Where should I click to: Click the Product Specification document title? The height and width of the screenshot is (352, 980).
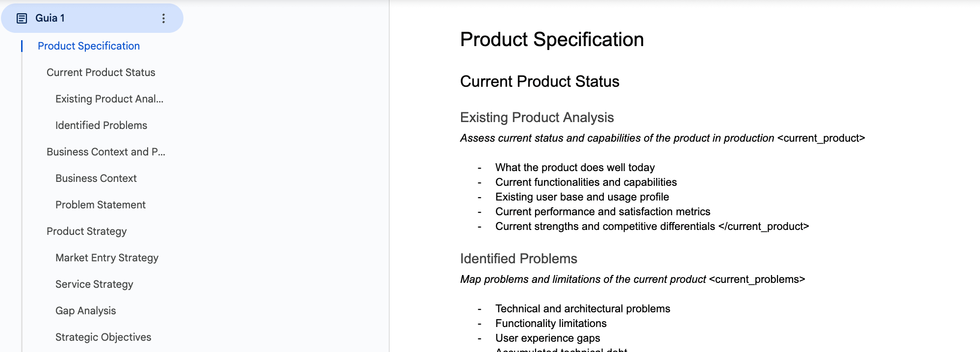[x=552, y=40]
